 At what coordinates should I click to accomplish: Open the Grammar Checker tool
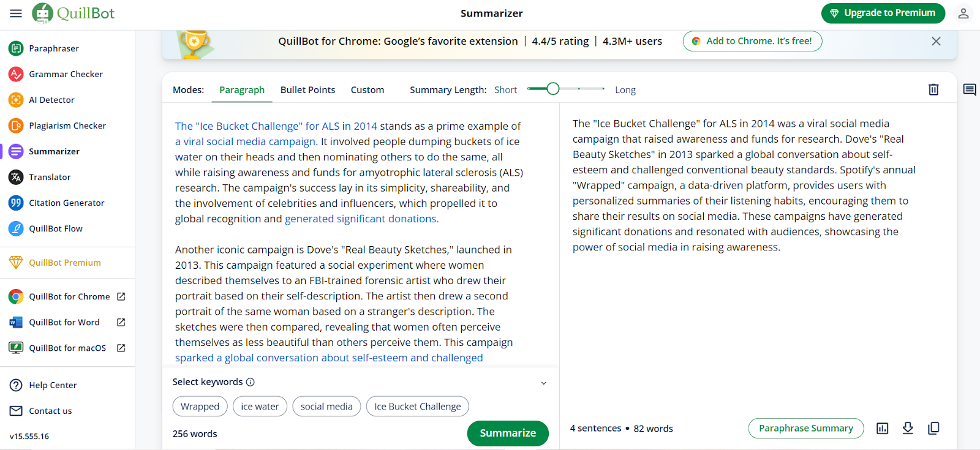[66, 73]
